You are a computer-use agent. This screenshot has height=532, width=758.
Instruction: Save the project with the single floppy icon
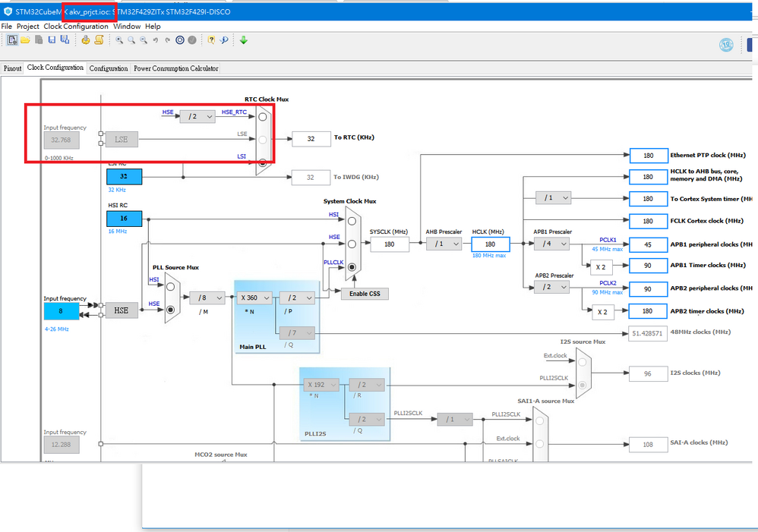52,40
